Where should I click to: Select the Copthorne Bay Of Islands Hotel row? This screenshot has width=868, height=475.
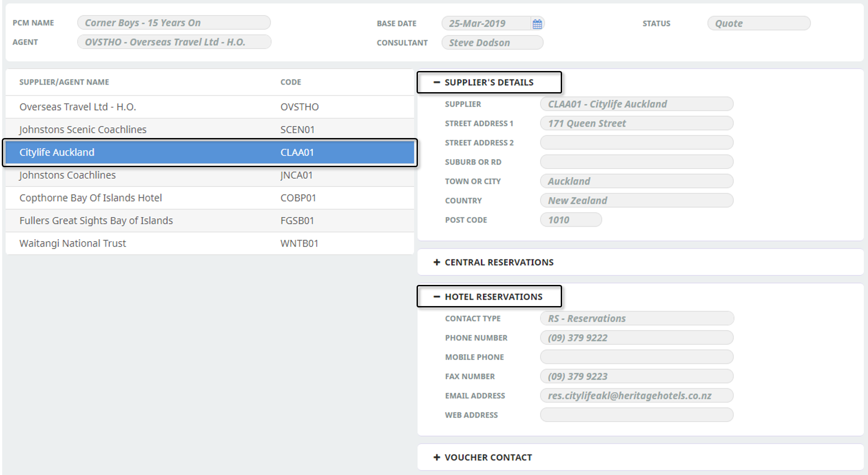pyautogui.click(x=210, y=198)
